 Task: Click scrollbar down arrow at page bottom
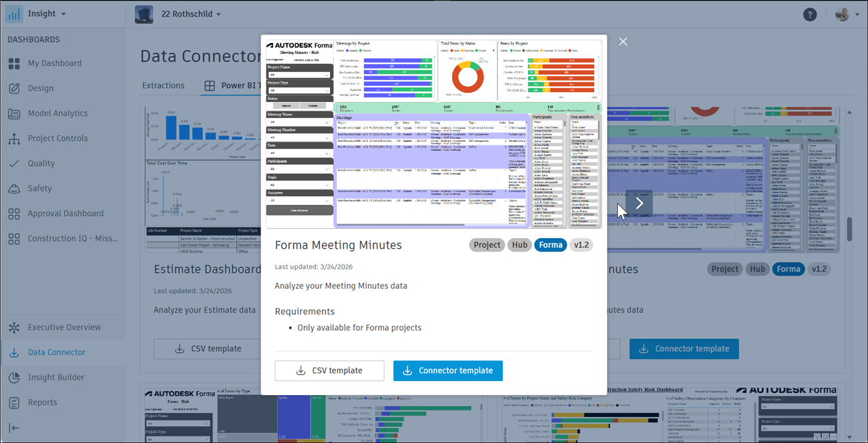pos(849,437)
